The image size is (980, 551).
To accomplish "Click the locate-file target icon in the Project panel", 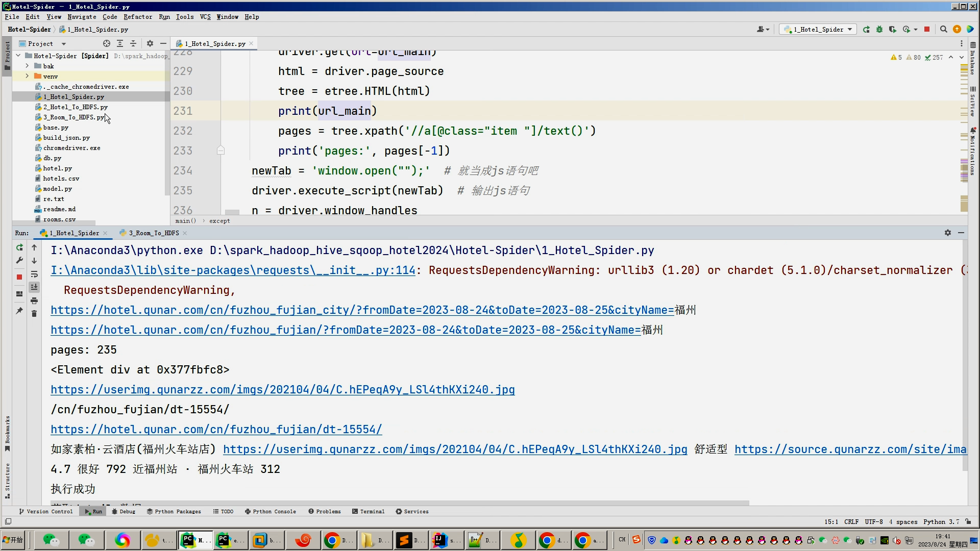I will 106,44.
